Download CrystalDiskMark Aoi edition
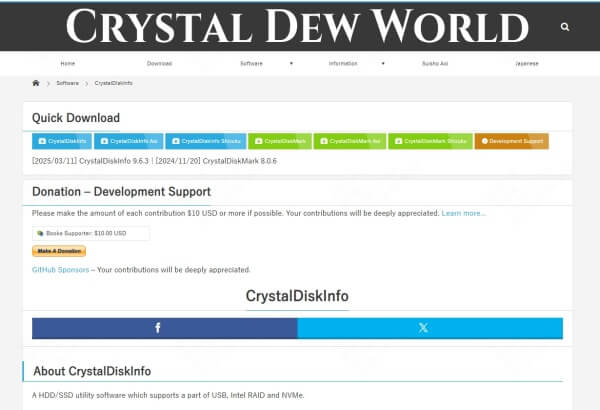The height and width of the screenshot is (410, 600). pyautogui.click(x=350, y=141)
